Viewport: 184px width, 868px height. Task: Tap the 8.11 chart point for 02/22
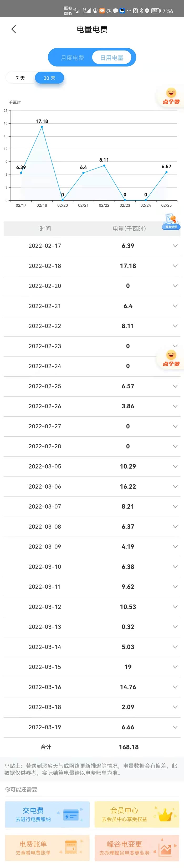pos(104,165)
